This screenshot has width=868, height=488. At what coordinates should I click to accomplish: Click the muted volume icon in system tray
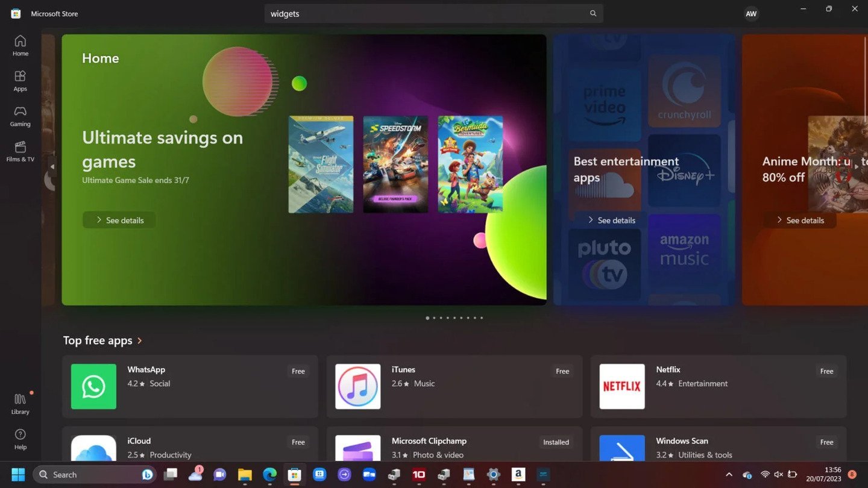tap(778, 475)
